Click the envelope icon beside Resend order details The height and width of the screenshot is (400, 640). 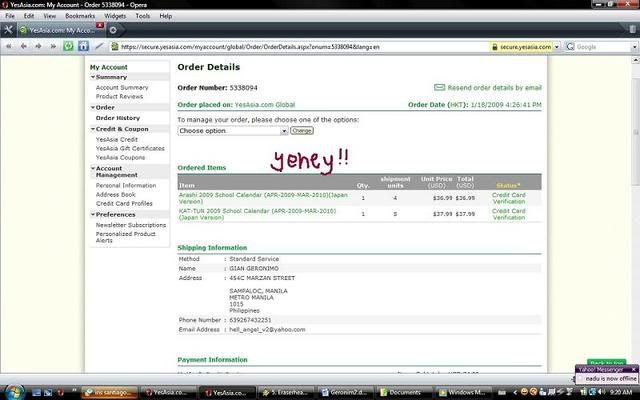click(x=439, y=88)
